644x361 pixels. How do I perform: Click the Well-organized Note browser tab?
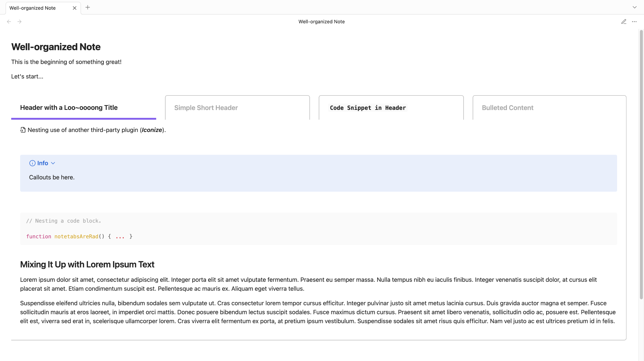[33, 8]
